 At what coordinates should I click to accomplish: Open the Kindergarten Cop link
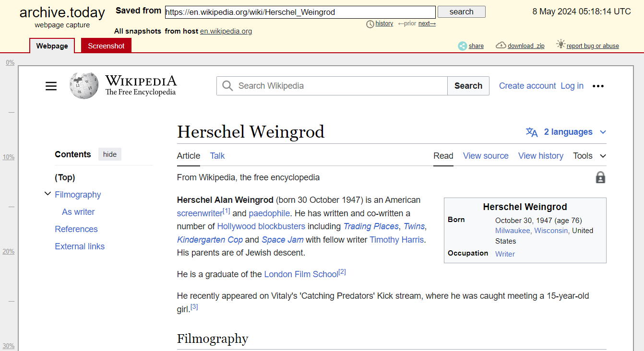point(210,240)
